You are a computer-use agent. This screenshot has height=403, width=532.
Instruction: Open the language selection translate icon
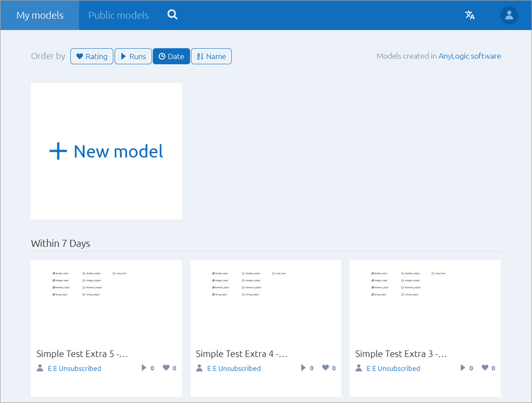click(469, 15)
